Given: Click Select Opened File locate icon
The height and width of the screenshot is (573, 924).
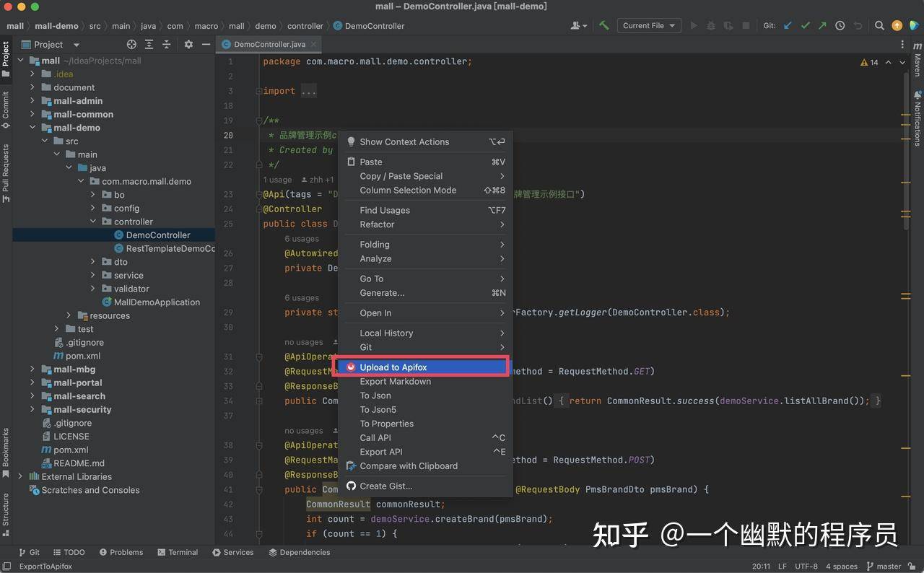Looking at the screenshot, I should click(x=131, y=44).
